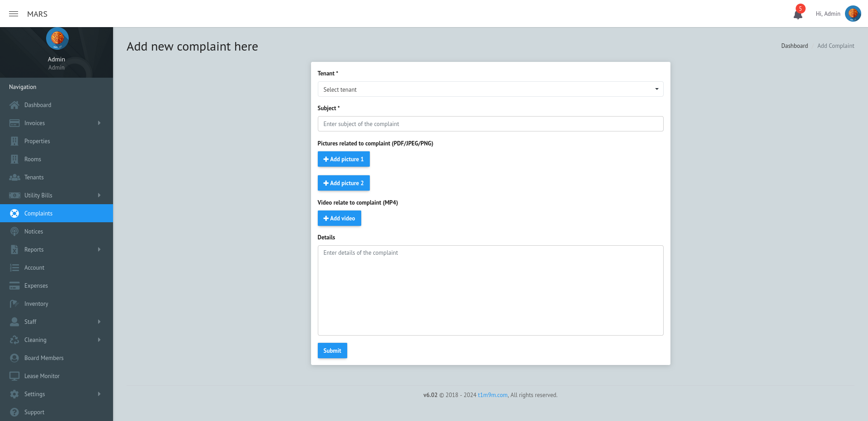Open the Lease Monitor menu item
868x421 pixels.
[57, 376]
